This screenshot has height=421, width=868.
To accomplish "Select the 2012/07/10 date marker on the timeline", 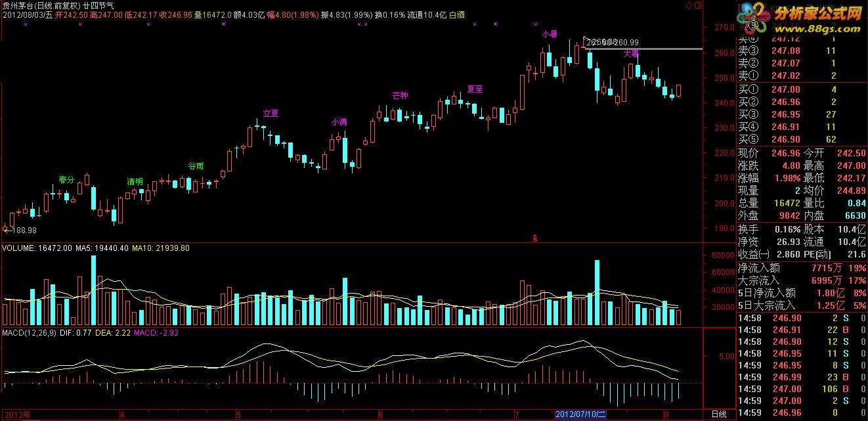I will click(581, 414).
